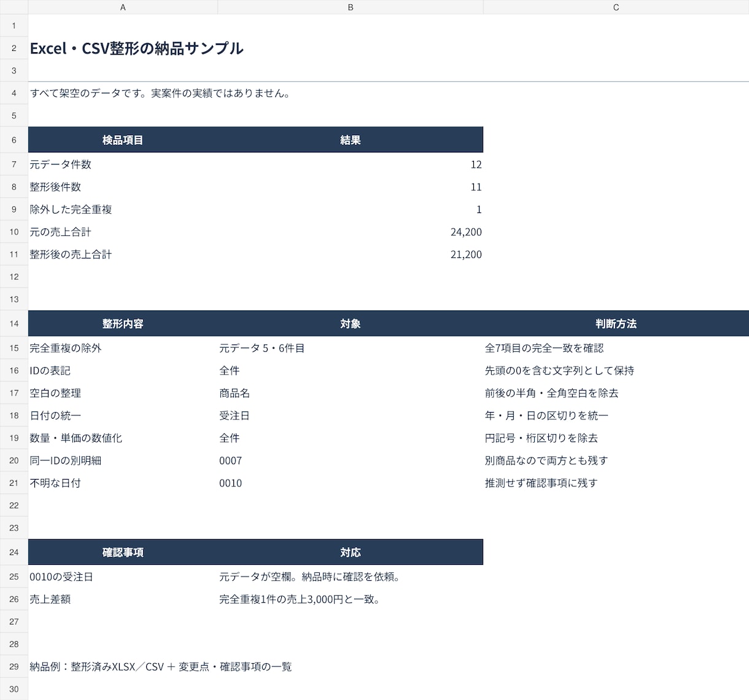
Task: Select the '先頭の0を含む文字列として保持' cell
Action: pos(616,371)
